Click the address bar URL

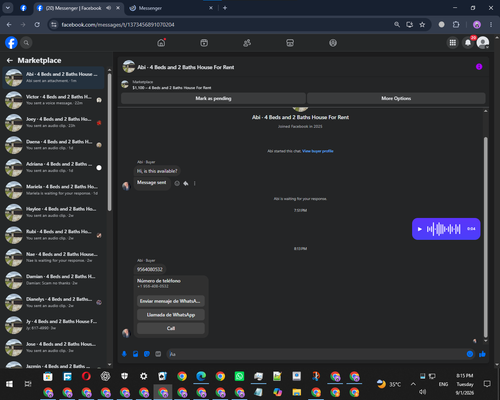(118, 25)
